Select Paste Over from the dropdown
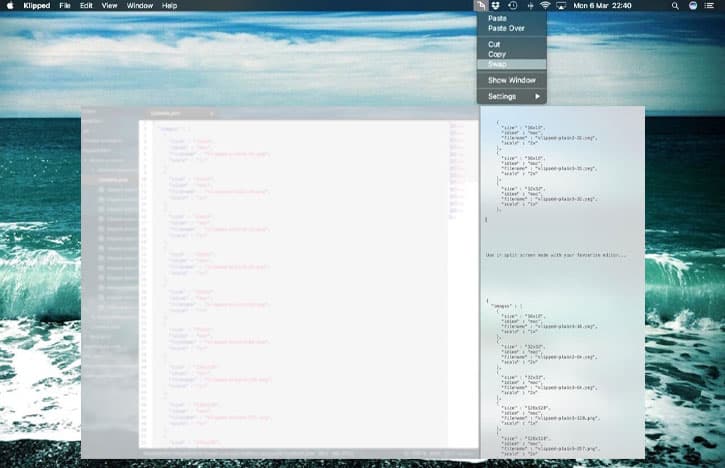This screenshot has width=725, height=468. click(x=506, y=28)
